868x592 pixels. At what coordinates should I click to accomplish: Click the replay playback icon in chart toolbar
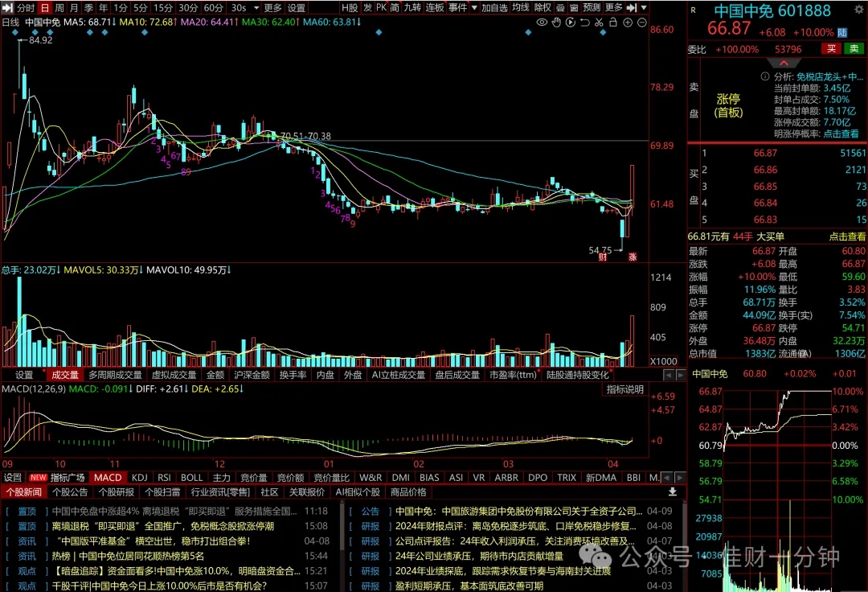click(571, 23)
